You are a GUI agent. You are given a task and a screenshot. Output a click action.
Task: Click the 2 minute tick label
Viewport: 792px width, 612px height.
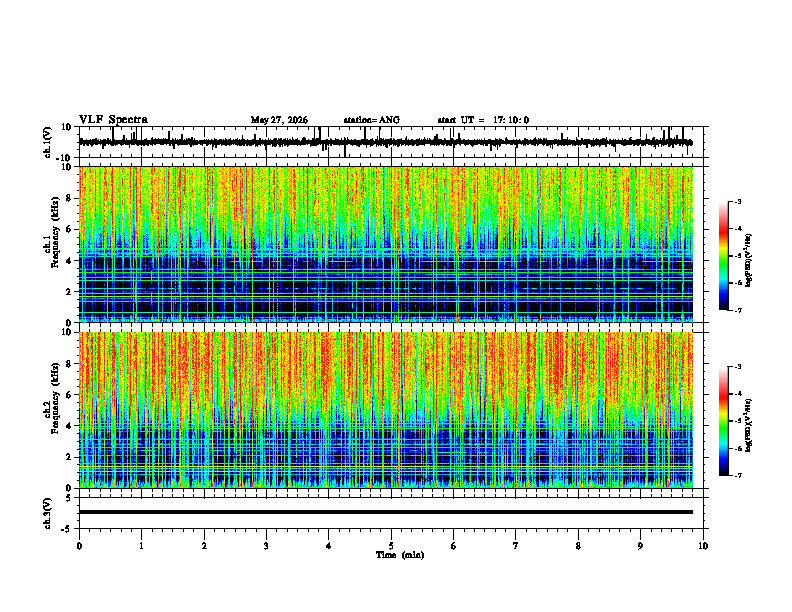coord(204,546)
